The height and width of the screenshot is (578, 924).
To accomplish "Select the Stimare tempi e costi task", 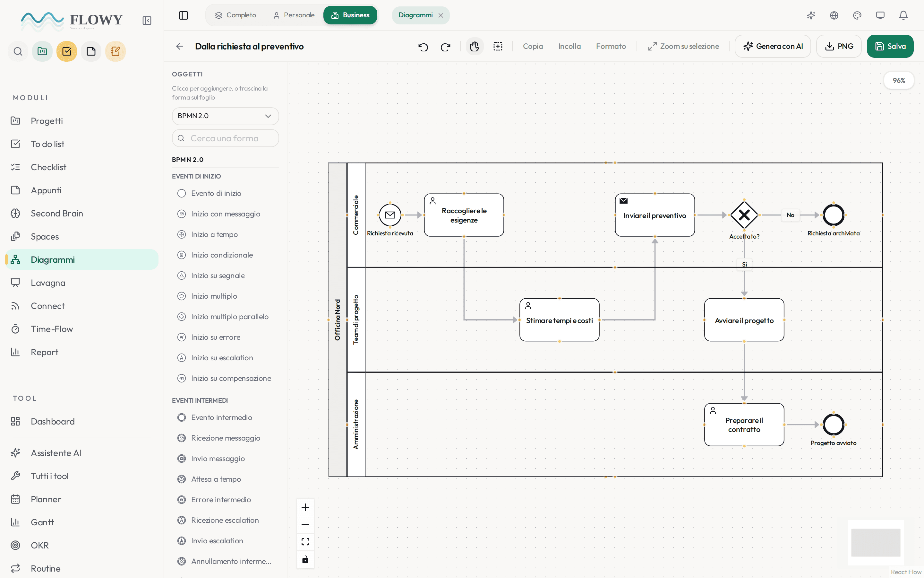I will [x=559, y=320].
